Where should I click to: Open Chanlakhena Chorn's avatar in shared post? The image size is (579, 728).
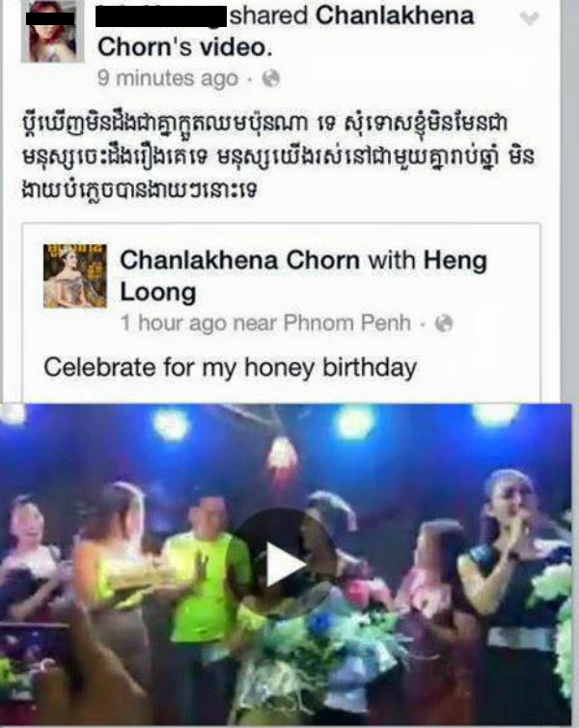coord(75,276)
